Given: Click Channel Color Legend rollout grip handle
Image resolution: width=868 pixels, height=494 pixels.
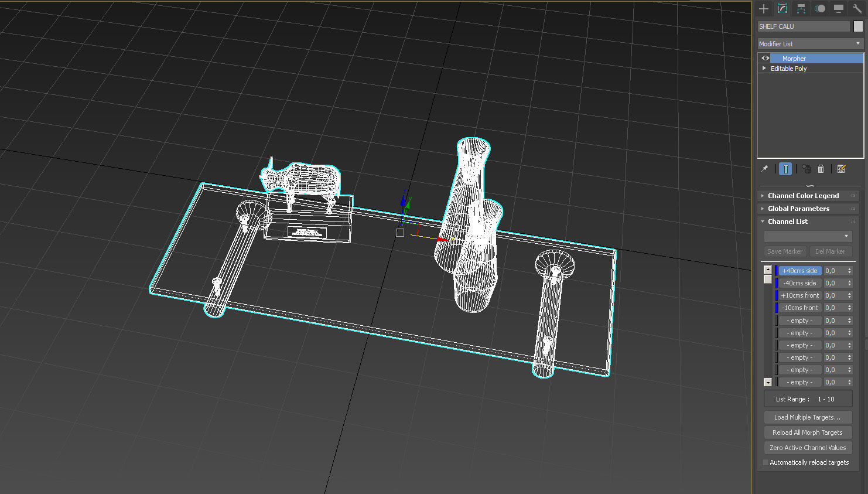Looking at the screenshot, I should coord(853,196).
